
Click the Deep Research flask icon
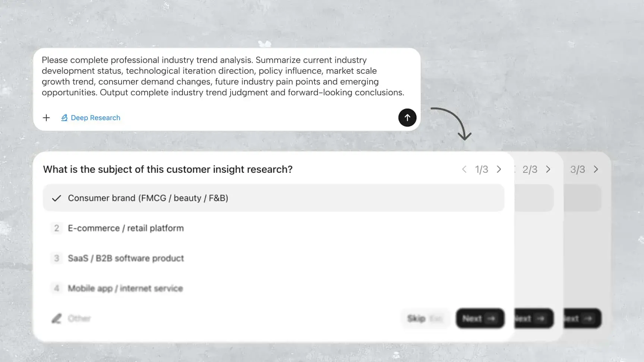tap(64, 118)
